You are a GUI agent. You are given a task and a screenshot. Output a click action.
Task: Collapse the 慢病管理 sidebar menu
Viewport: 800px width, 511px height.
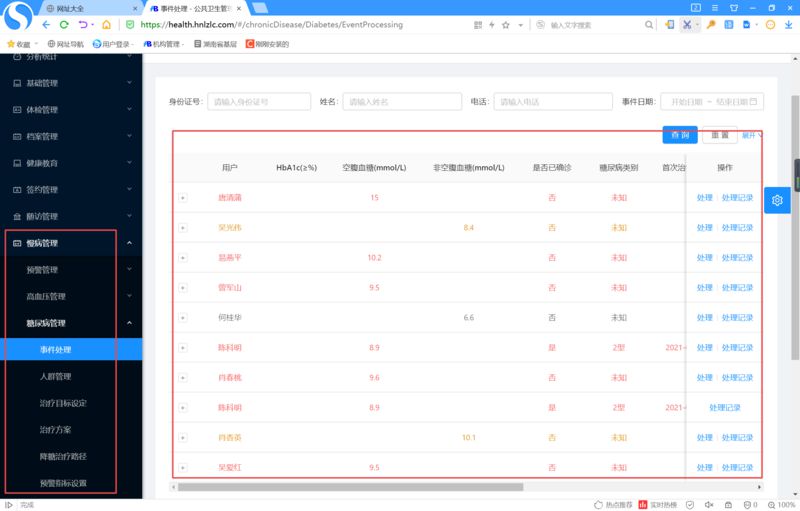[130, 243]
